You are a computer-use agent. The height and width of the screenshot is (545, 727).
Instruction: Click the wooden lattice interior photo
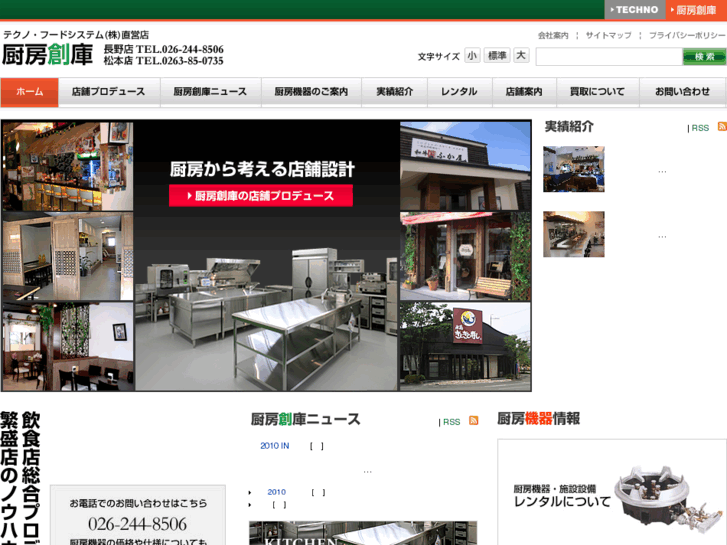pos(68,256)
